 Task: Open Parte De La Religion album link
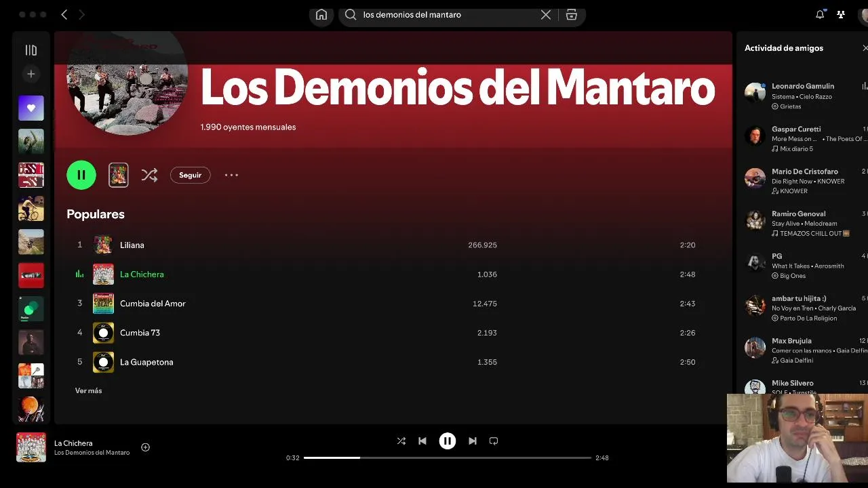click(x=808, y=318)
